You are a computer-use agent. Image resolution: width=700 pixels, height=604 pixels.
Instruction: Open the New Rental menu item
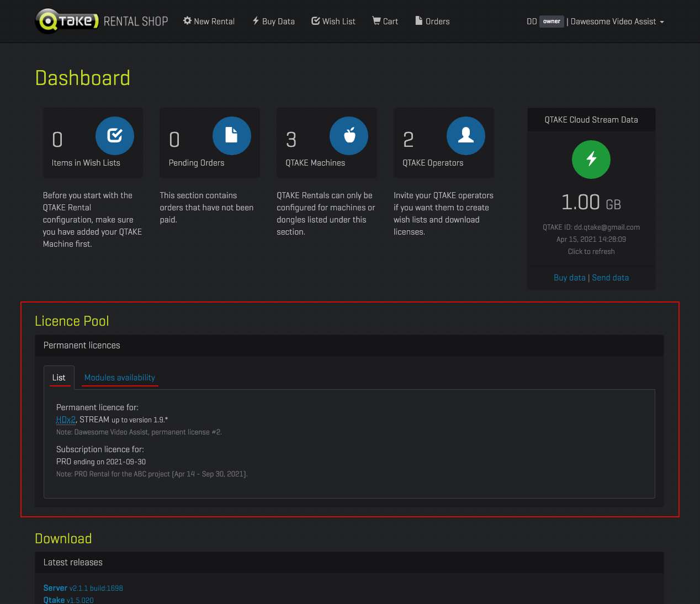click(209, 21)
